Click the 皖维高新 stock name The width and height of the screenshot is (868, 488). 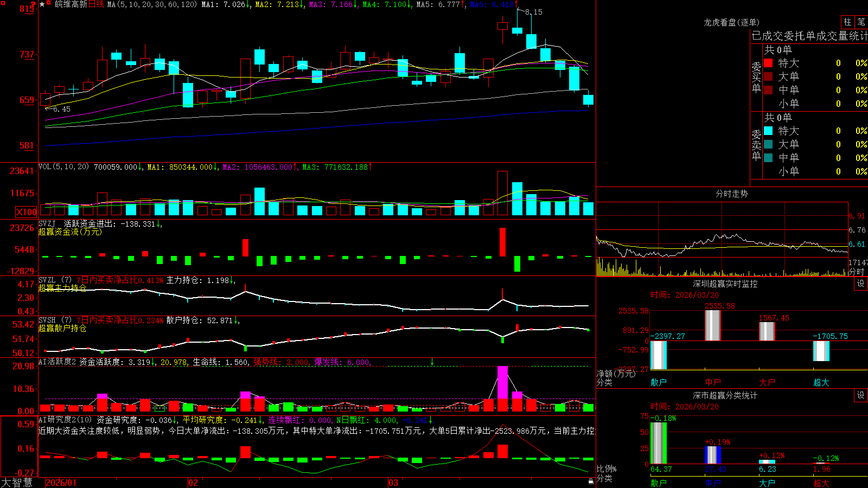71,4
